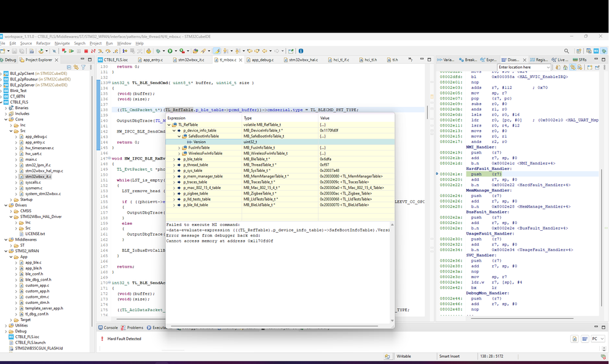
Task: Click the popup's vertical scrollbar down arrow
Action: 392,320
